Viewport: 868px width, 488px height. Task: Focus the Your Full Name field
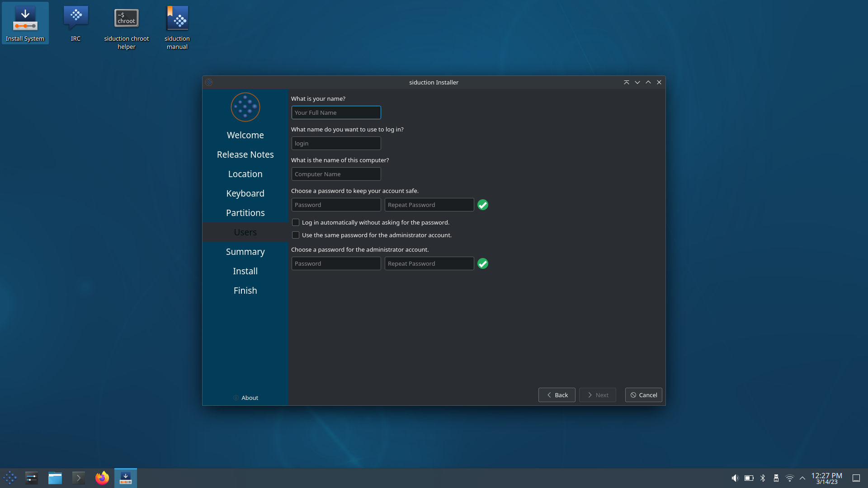336,113
